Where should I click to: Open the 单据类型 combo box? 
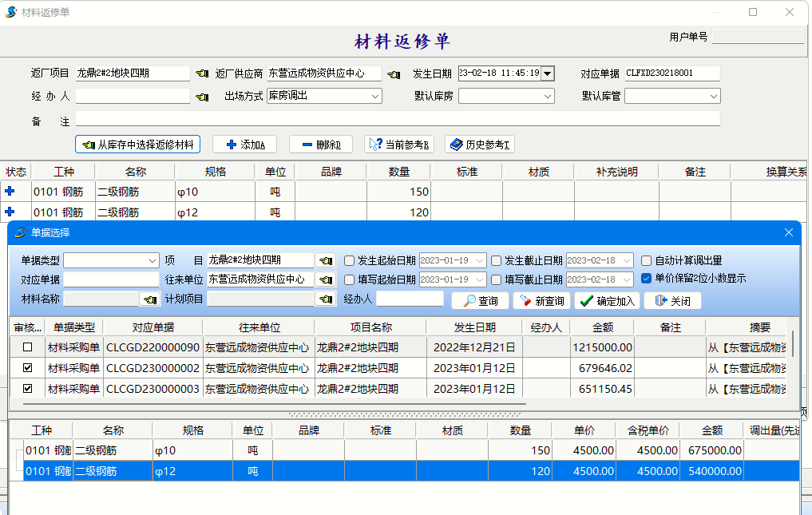[x=152, y=260]
